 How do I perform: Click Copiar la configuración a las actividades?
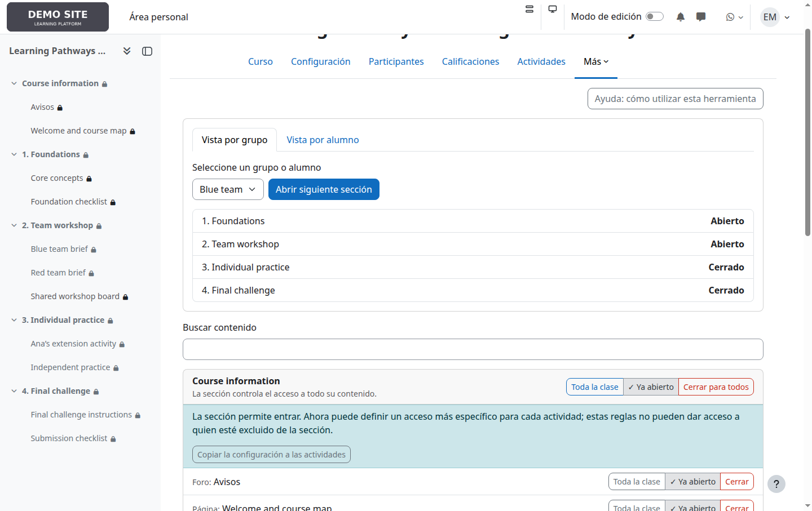(x=271, y=455)
